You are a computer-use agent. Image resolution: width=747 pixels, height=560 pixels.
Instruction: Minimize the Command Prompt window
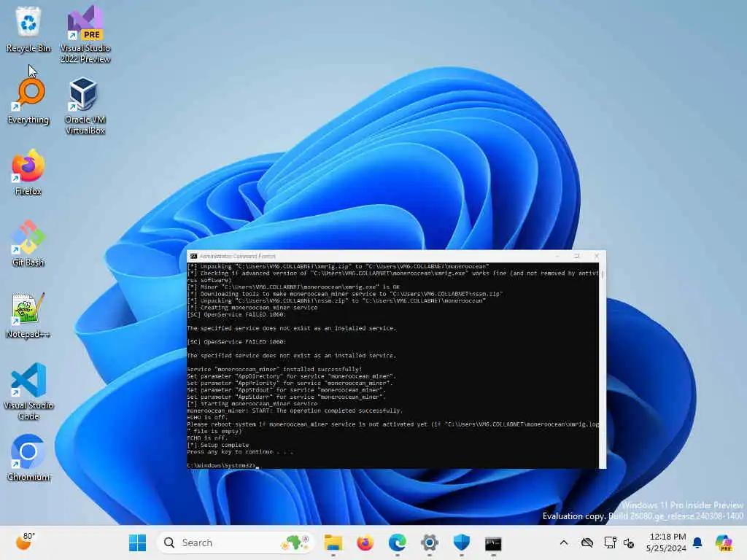point(557,256)
